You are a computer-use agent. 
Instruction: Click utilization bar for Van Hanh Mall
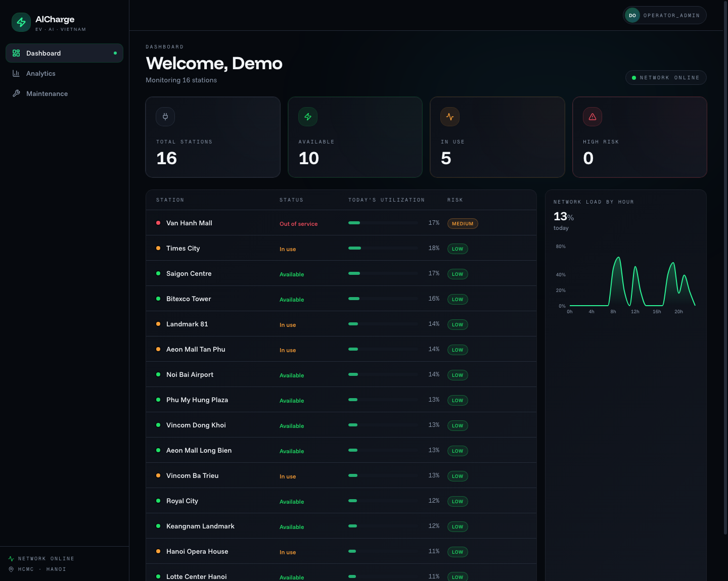(x=384, y=223)
